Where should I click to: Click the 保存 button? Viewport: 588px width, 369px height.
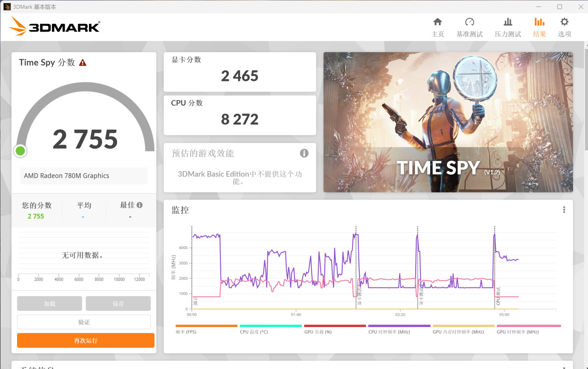click(x=118, y=304)
